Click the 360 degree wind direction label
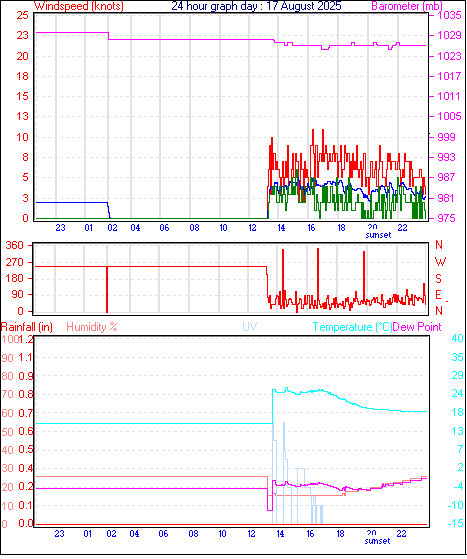The image size is (467, 559). coord(14,245)
